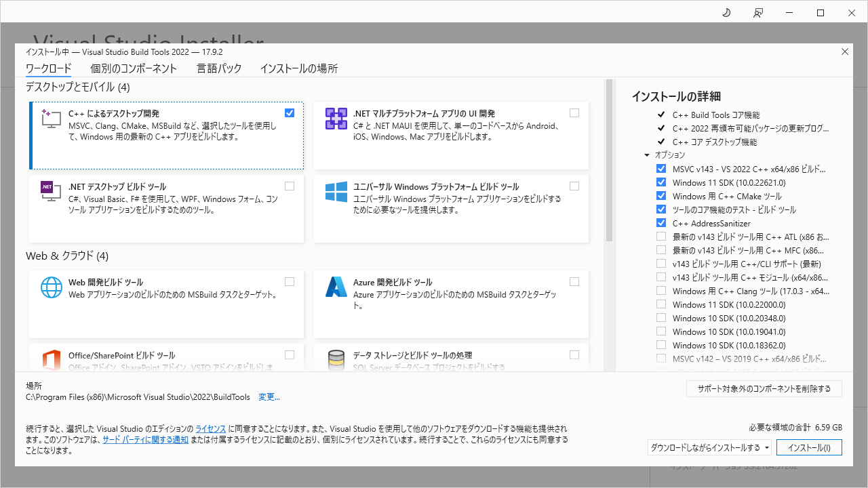Viewport: 868px width, 488px height.
Task: Open the ライセンス link
Action: coord(210,429)
